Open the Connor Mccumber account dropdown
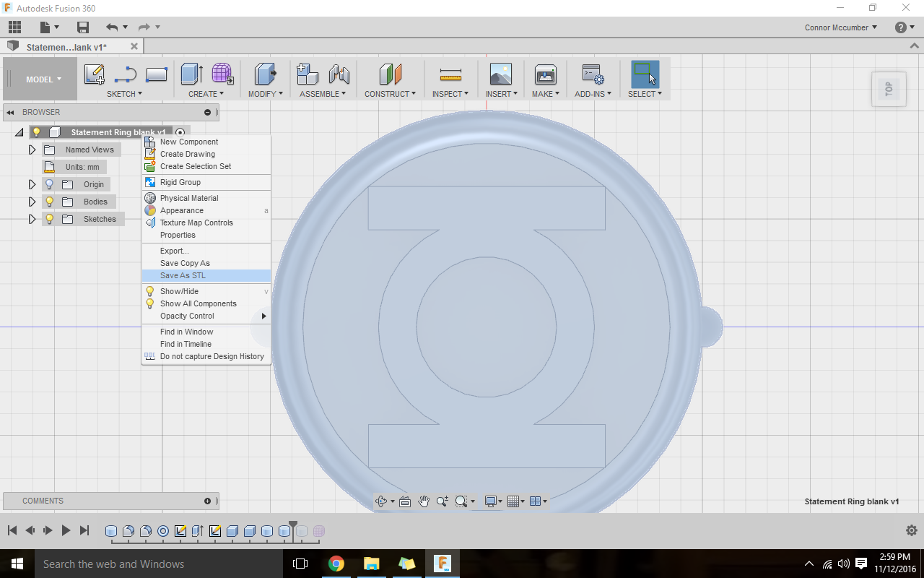924x578 pixels. coord(841,27)
